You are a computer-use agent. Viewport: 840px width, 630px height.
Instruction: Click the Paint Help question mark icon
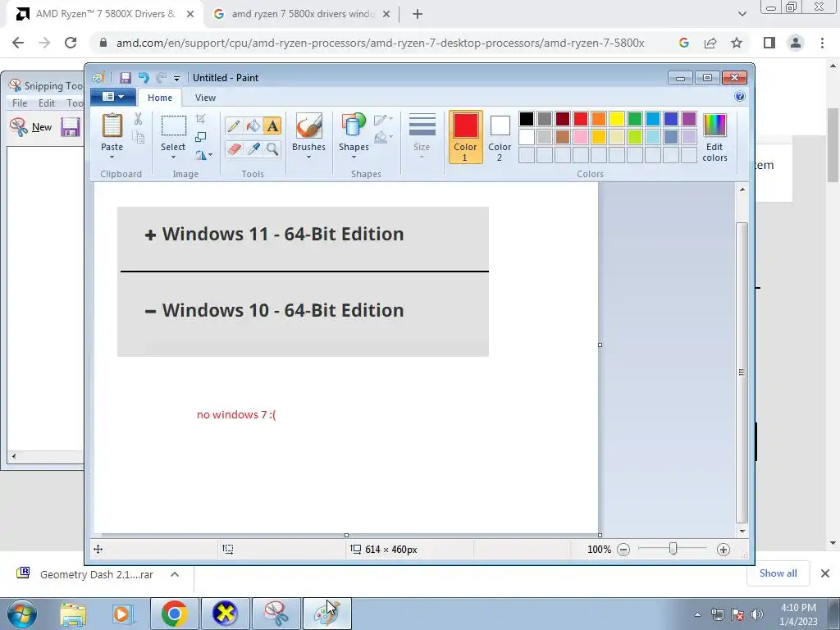[740, 97]
